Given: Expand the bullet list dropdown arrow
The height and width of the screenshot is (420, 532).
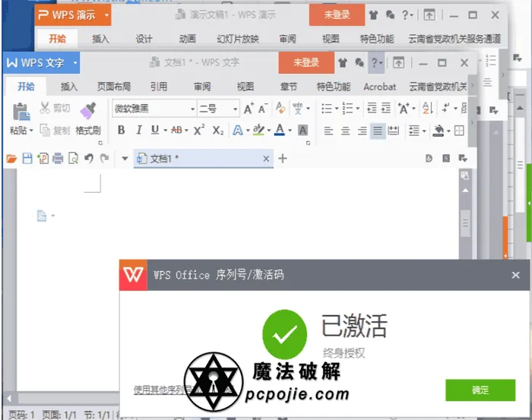Looking at the screenshot, I should click(337, 109).
